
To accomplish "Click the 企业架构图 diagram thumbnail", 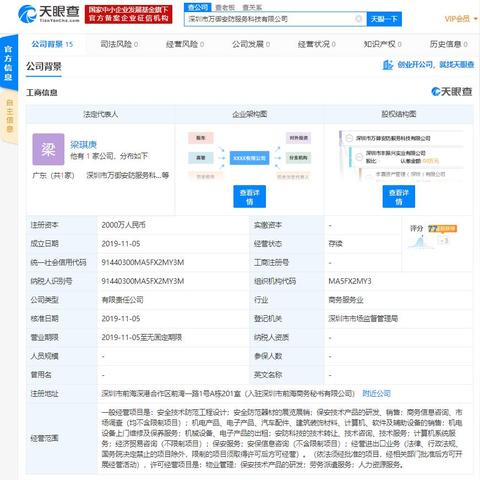I will click(x=249, y=157).
